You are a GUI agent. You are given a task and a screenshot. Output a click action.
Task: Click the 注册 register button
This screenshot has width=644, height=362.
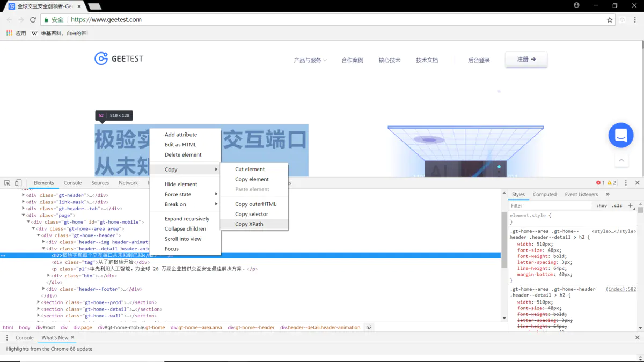coord(525,60)
